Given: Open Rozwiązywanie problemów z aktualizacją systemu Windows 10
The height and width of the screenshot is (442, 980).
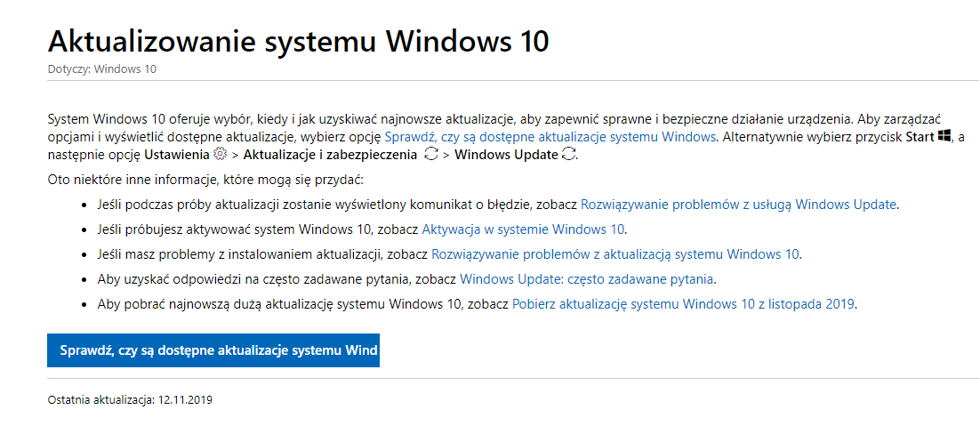Looking at the screenshot, I should [x=615, y=254].
